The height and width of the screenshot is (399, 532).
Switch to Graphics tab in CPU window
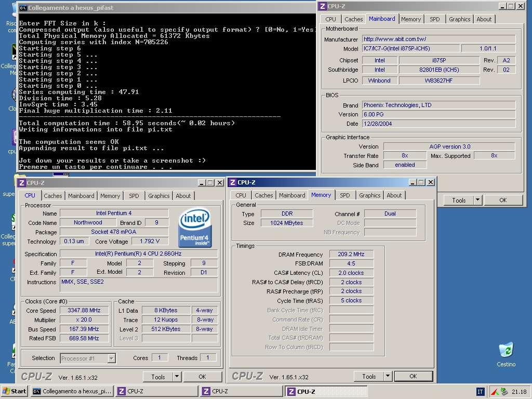coord(159,196)
